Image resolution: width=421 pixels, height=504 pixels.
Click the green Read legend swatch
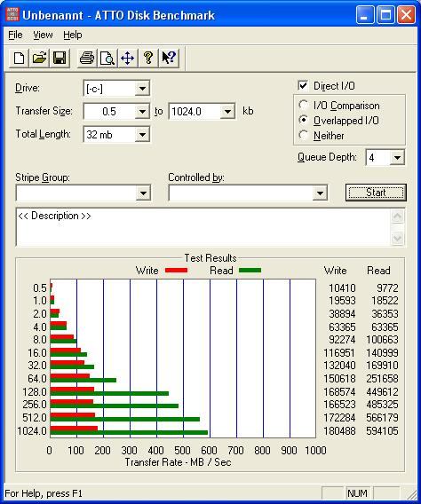tap(250, 271)
